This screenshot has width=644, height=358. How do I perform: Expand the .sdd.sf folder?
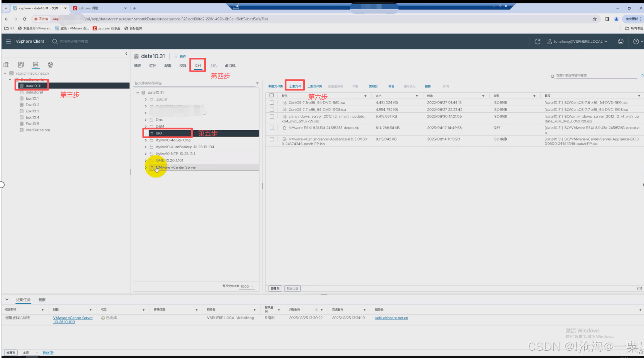tap(145, 99)
